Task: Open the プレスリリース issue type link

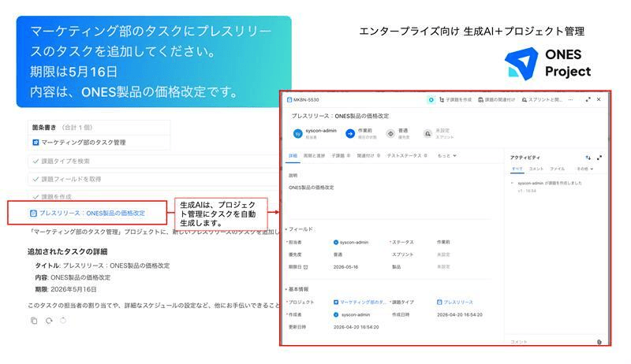Action: coord(455,302)
